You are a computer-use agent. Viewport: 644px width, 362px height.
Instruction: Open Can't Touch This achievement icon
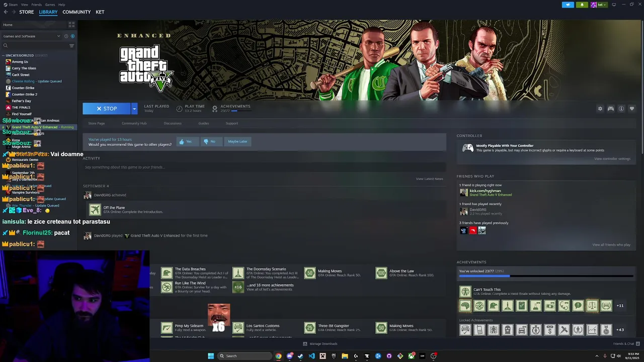pyautogui.click(x=465, y=292)
